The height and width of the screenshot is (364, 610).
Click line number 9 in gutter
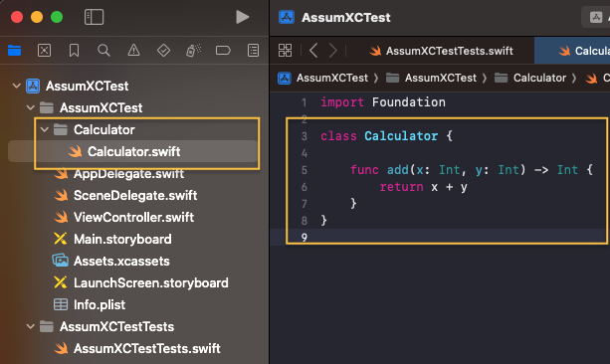tap(305, 238)
